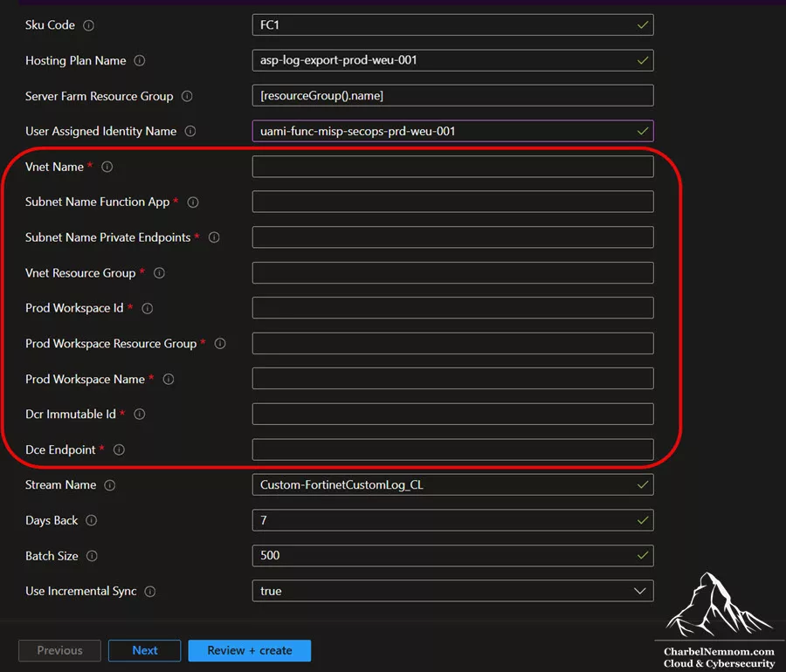
Task: Focus the Prod Workspace Id field
Action: pyautogui.click(x=452, y=308)
